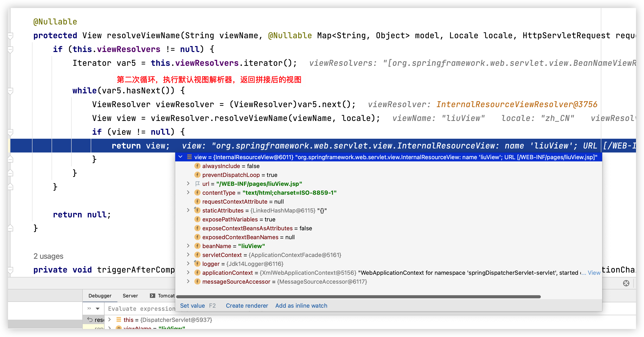Click the field icon beside alwaysInclude

click(197, 166)
